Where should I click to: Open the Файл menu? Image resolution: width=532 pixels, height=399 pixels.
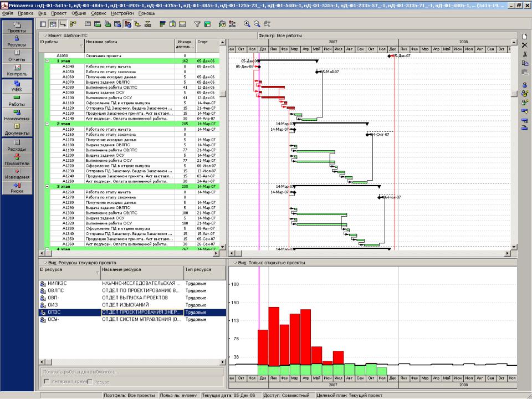point(7,13)
